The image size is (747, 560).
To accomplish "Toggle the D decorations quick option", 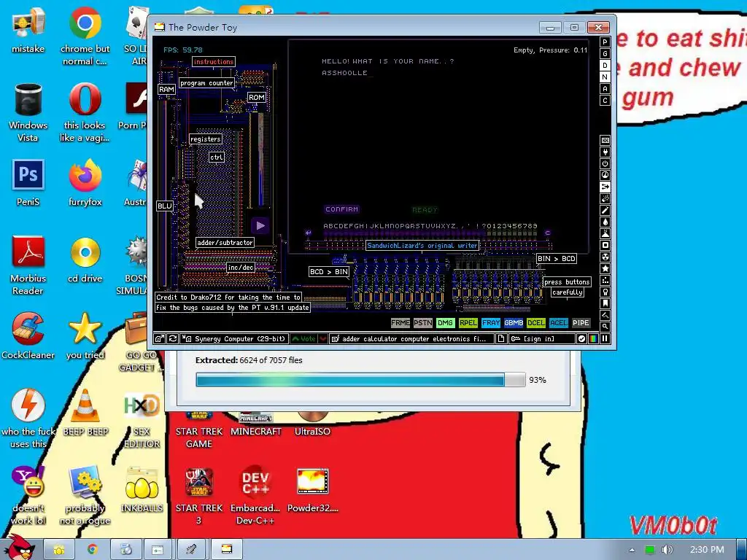I will click(605, 65).
